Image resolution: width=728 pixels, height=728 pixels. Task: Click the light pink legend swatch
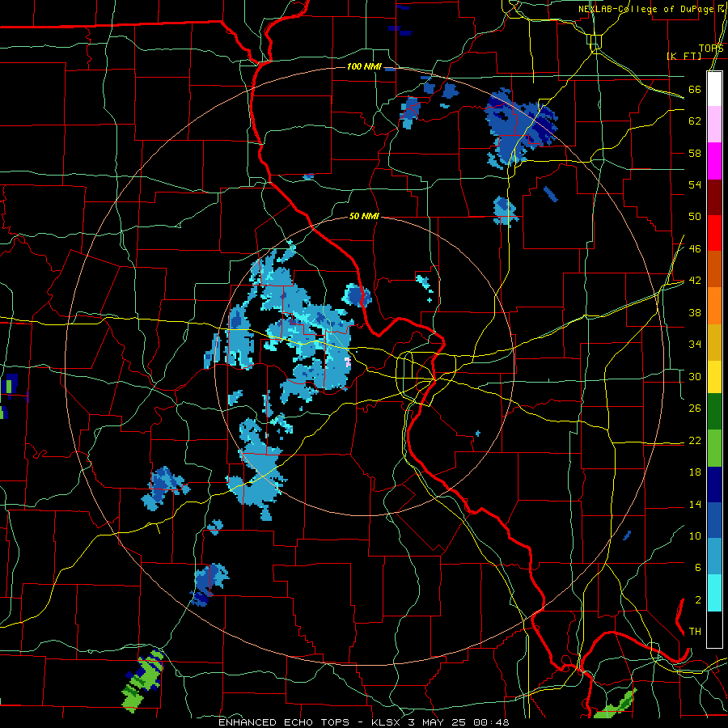pos(714,125)
